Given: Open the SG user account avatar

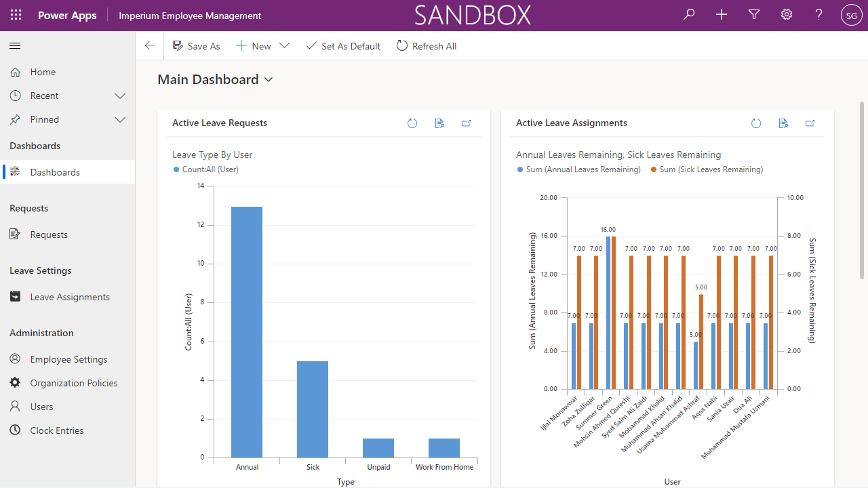Looking at the screenshot, I should (851, 14).
